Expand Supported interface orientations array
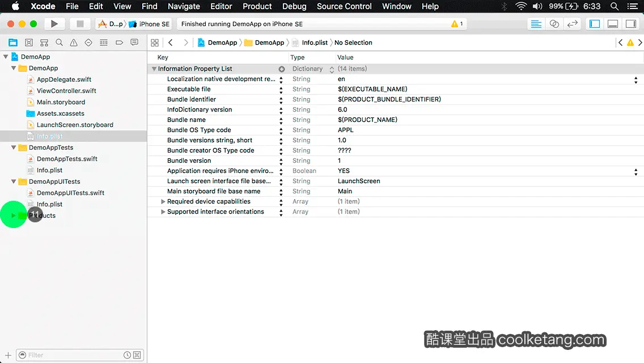Viewport: 644px width, 363px height. point(163,212)
